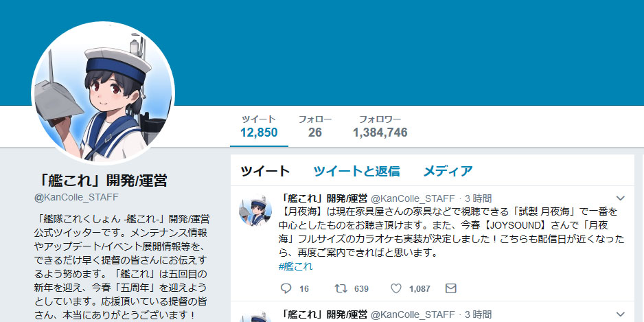Open ツイート count 12,850 stat
Viewport: 644px width, 322px height.
point(259,126)
